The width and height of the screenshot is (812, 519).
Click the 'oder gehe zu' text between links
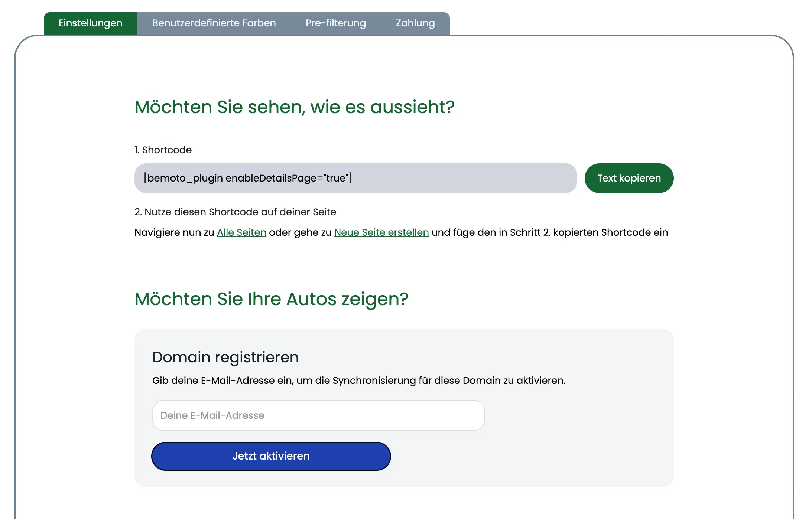click(x=300, y=232)
